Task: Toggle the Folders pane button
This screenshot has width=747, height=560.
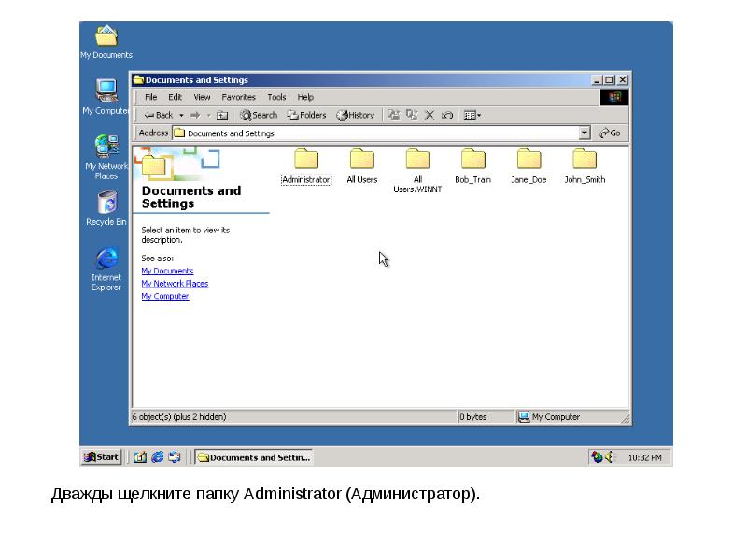Action: tap(306, 116)
